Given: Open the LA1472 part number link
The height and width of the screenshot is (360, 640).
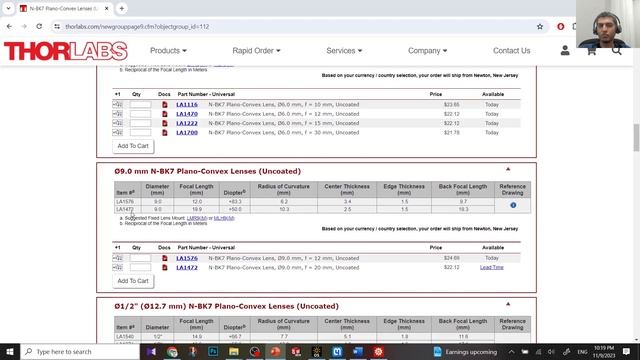Looking at the screenshot, I should (187, 268).
